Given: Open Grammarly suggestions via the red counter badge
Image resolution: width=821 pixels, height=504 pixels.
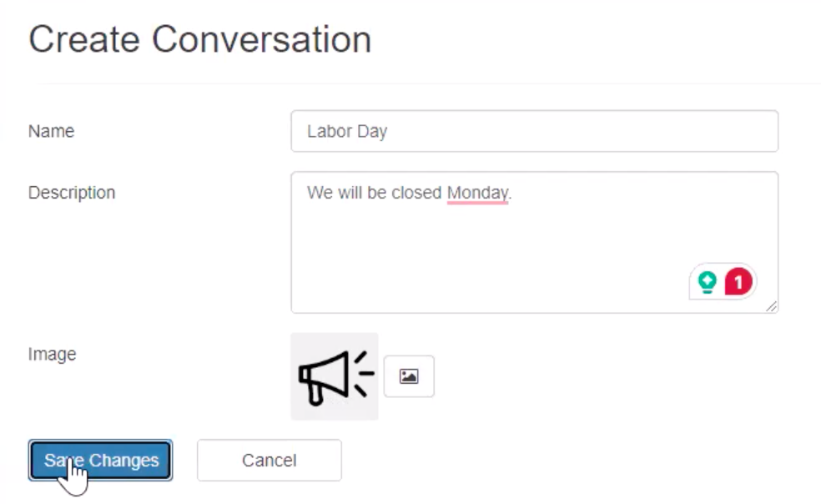Looking at the screenshot, I should pyautogui.click(x=736, y=281).
